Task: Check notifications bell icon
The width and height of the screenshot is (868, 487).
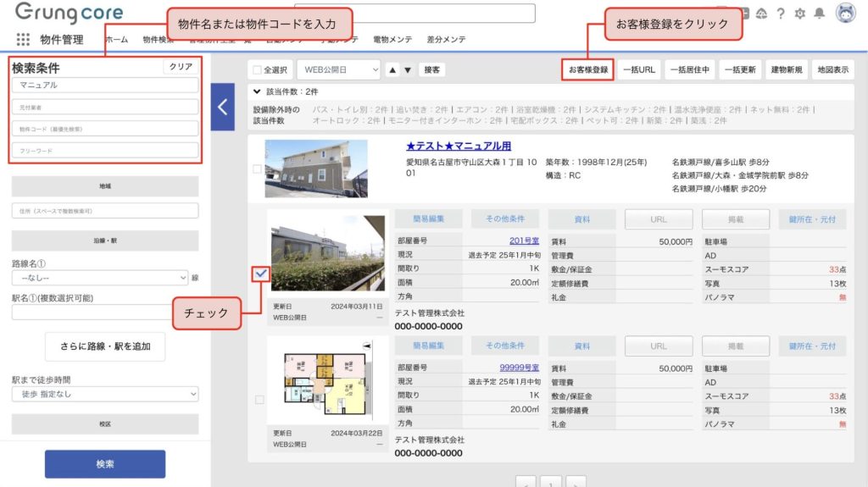Action: point(819,14)
